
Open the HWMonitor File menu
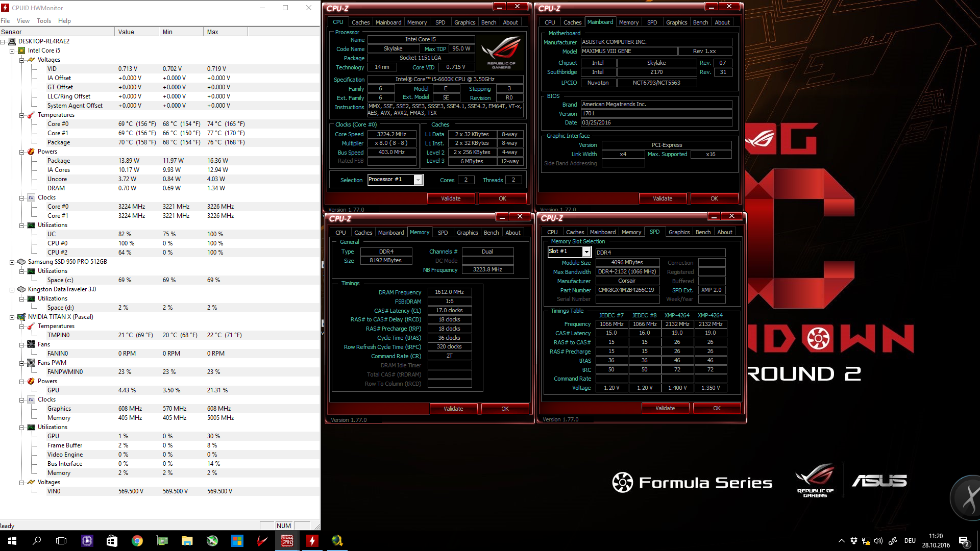5,21
